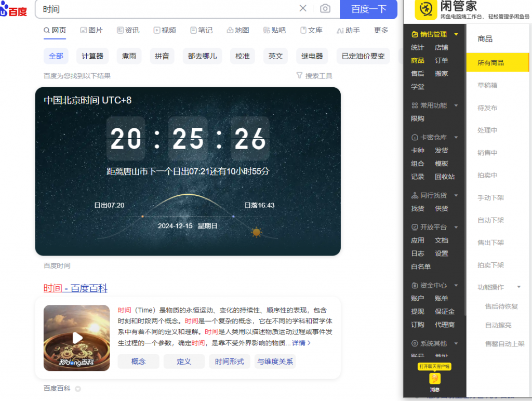Open the 保证金 sidebar item

(x=445, y=312)
